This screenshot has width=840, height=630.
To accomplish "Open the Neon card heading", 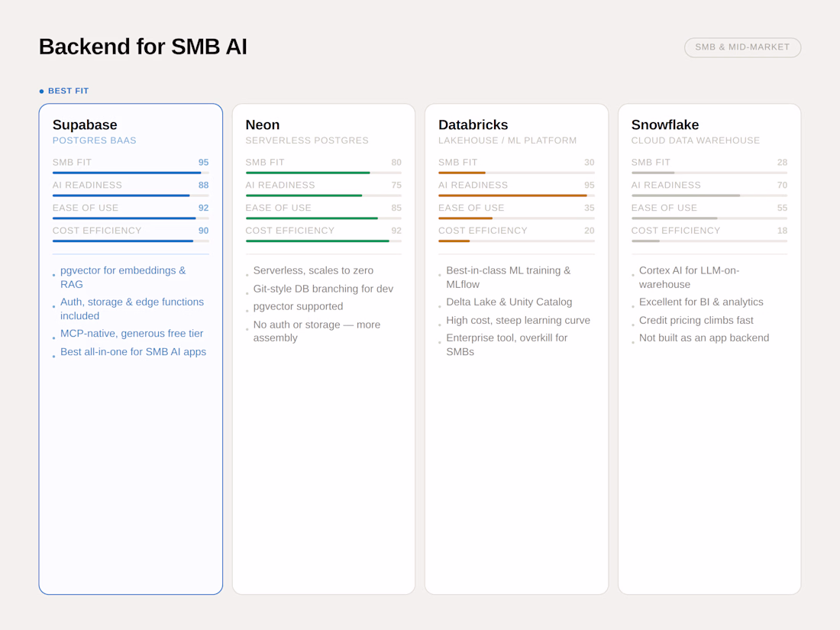I will click(x=263, y=124).
